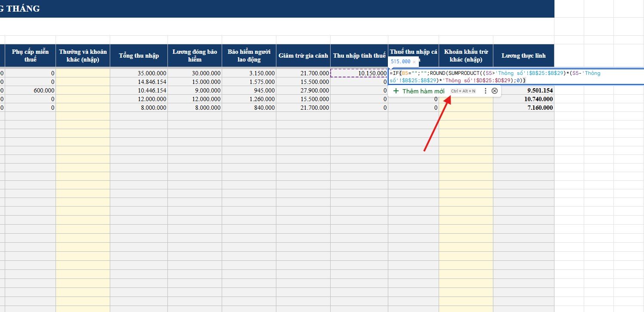
Task: Select net salary cell 9.501.154
Action: pyautogui.click(x=523, y=90)
